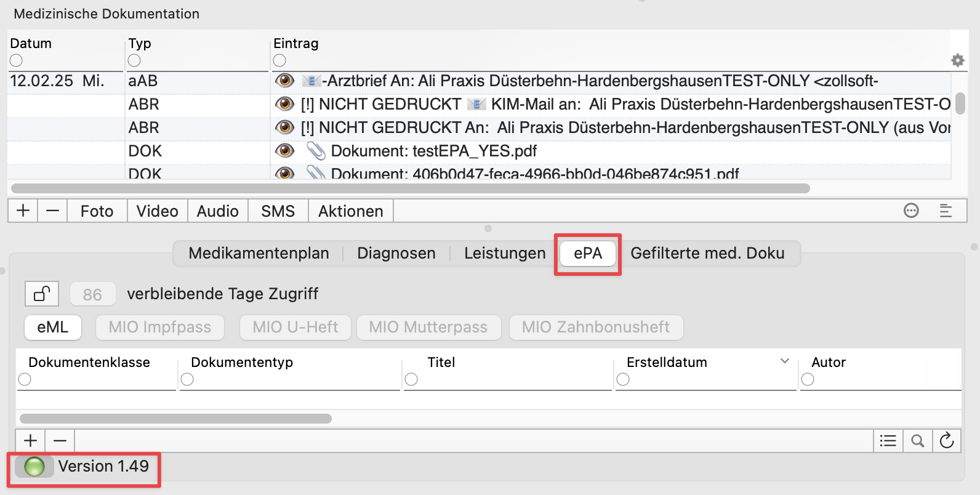Viewport: 980px width, 495px height.
Task: Click the refresh icon in ePA toolbar
Action: pyautogui.click(x=947, y=440)
